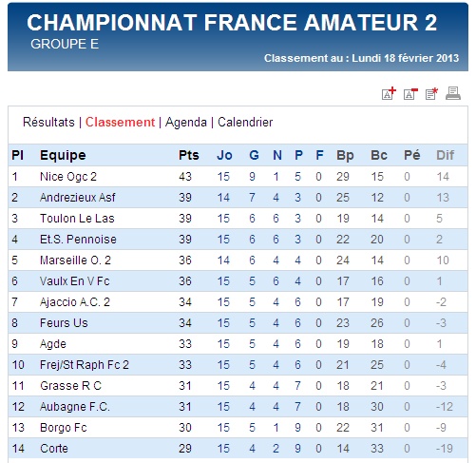The width and height of the screenshot is (476, 463).
Task: Select the Toulon Le Las team
Action: tap(77, 219)
